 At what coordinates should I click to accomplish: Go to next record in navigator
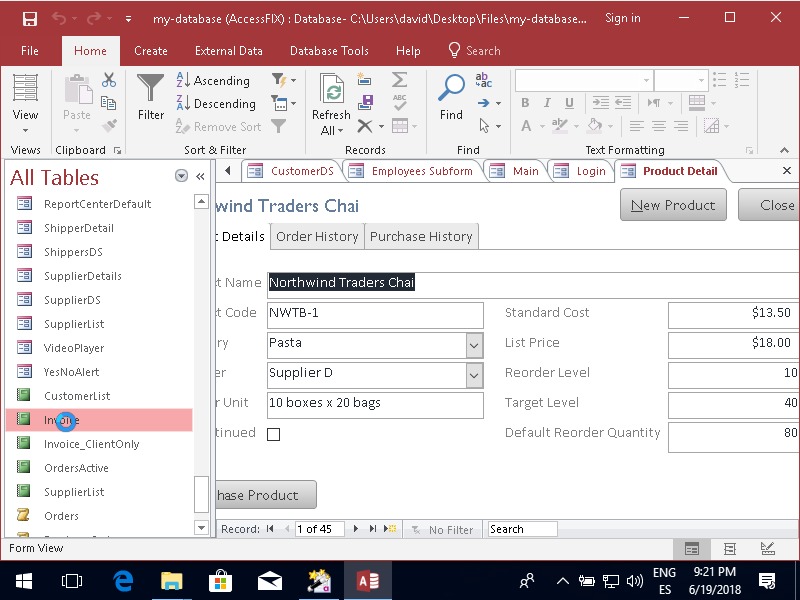[356, 529]
